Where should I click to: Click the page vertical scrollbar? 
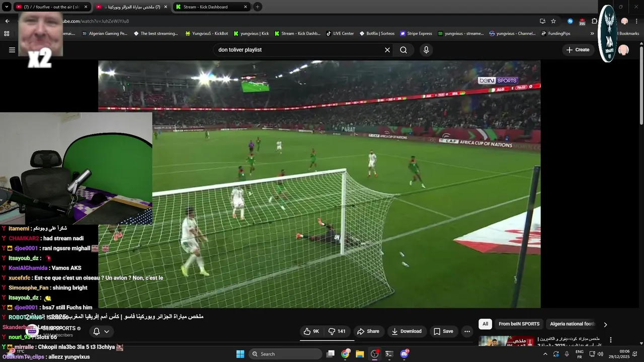pyautogui.click(x=641, y=85)
